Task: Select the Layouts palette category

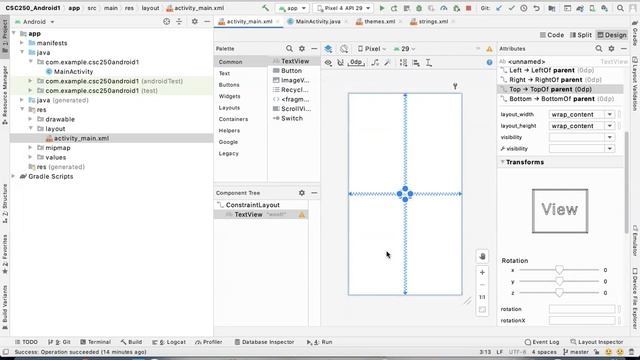Action: click(229, 108)
